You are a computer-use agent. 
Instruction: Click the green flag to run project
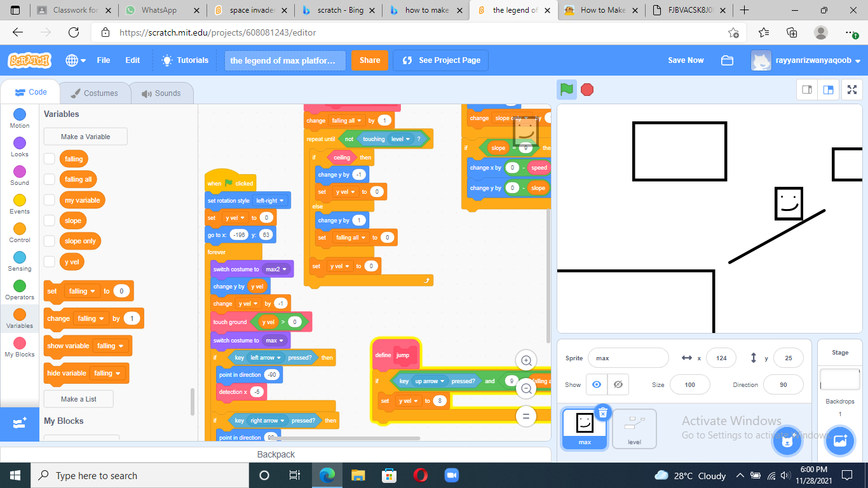(x=567, y=90)
